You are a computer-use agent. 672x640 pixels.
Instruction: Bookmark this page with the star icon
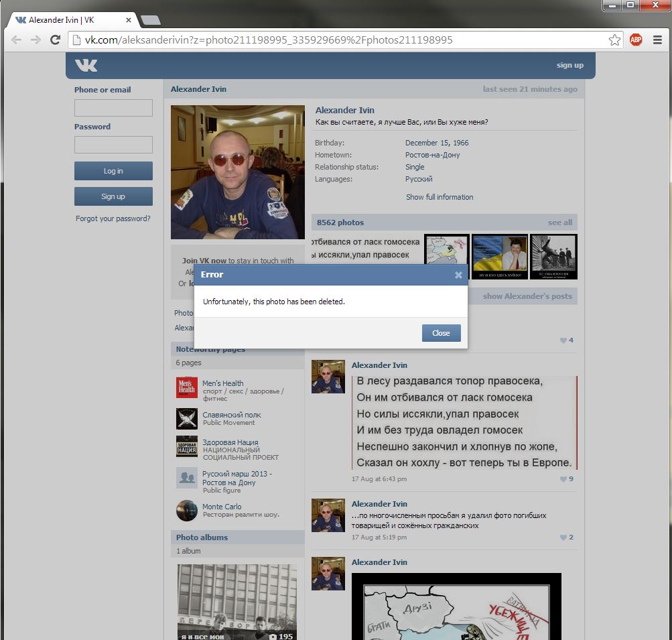pyautogui.click(x=614, y=40)
